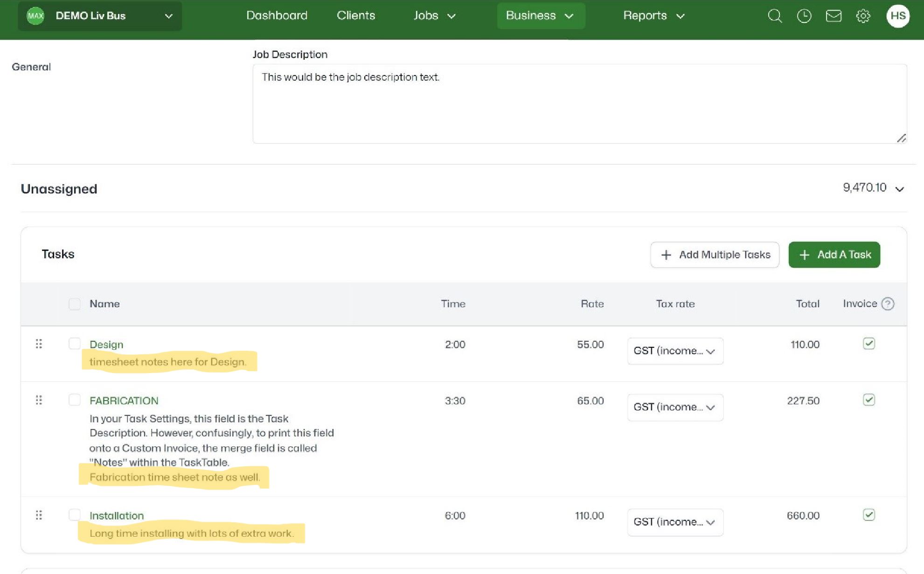Viewport: 924px width, 574px height.
Task: Click Add Multiple Tasks button
Action: click(x=715, y=255)
